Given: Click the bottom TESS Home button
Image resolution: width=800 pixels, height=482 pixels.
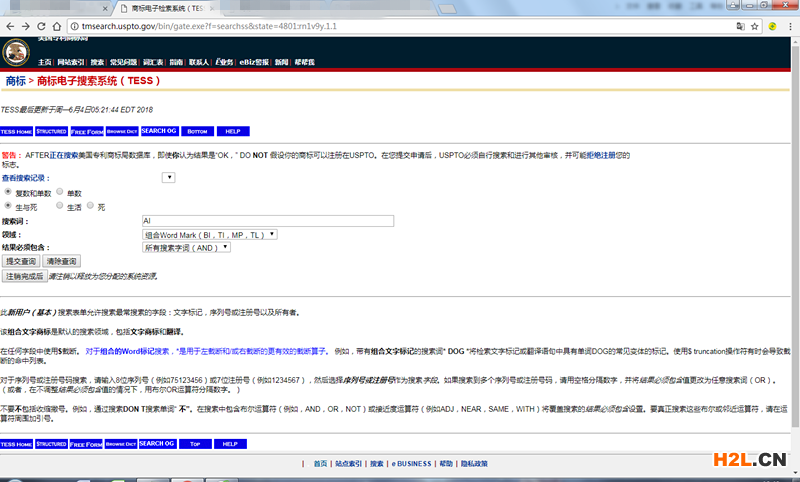Looking at the screenshot, I should (x=16, y=444).
